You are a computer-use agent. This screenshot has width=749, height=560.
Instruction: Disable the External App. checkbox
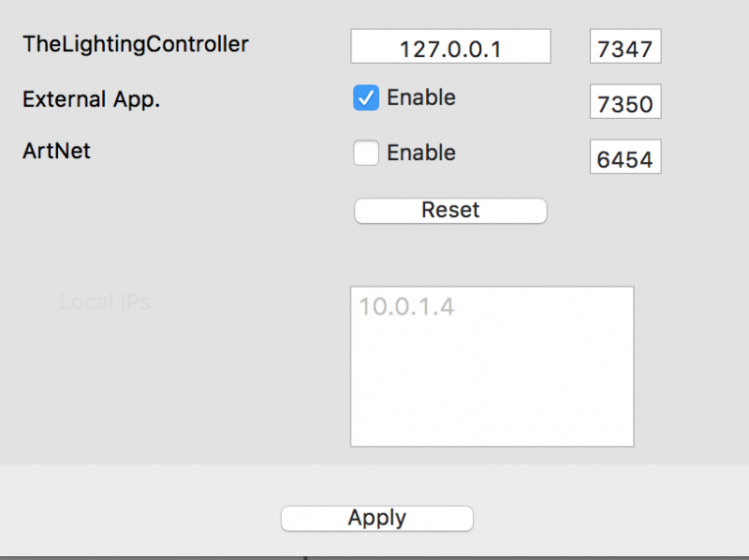click(x=366, y=98)
